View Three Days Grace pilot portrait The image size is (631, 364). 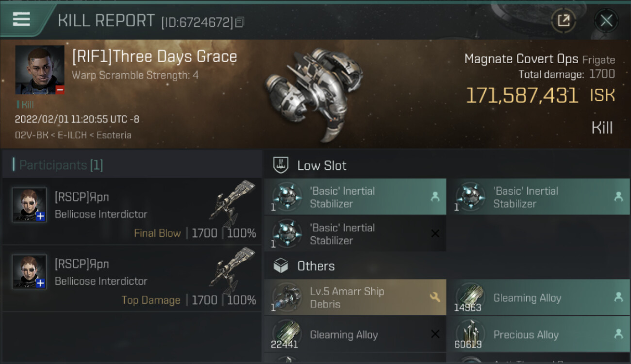pyautogui.click(x=40, y=70)
